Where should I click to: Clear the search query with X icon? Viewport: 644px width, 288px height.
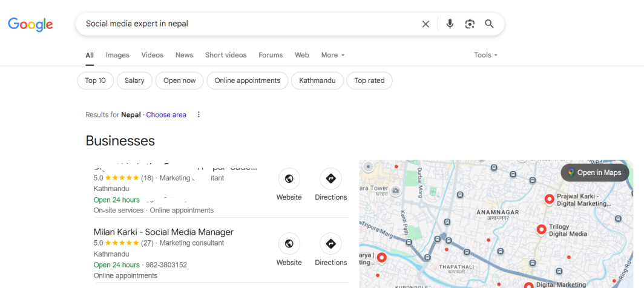pos(425,24)
